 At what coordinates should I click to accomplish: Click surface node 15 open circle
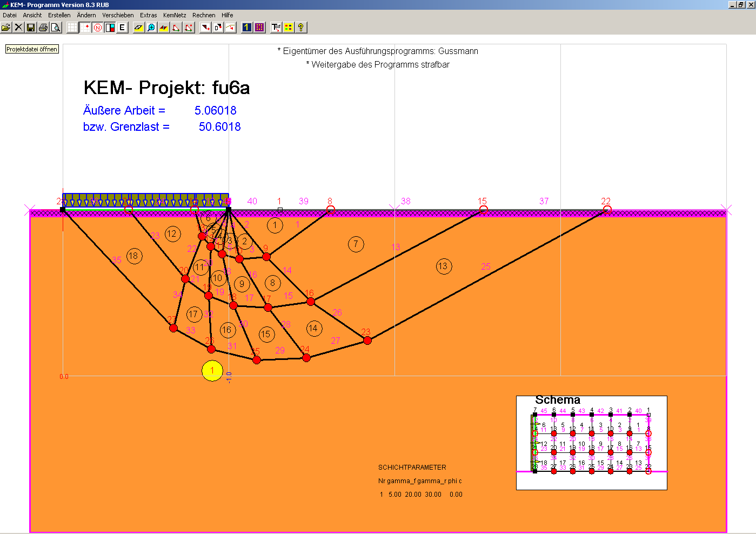pos(484,210)
